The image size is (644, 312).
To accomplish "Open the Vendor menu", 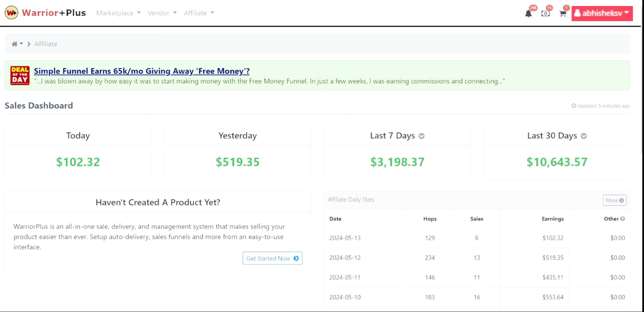I will (162, 13).
